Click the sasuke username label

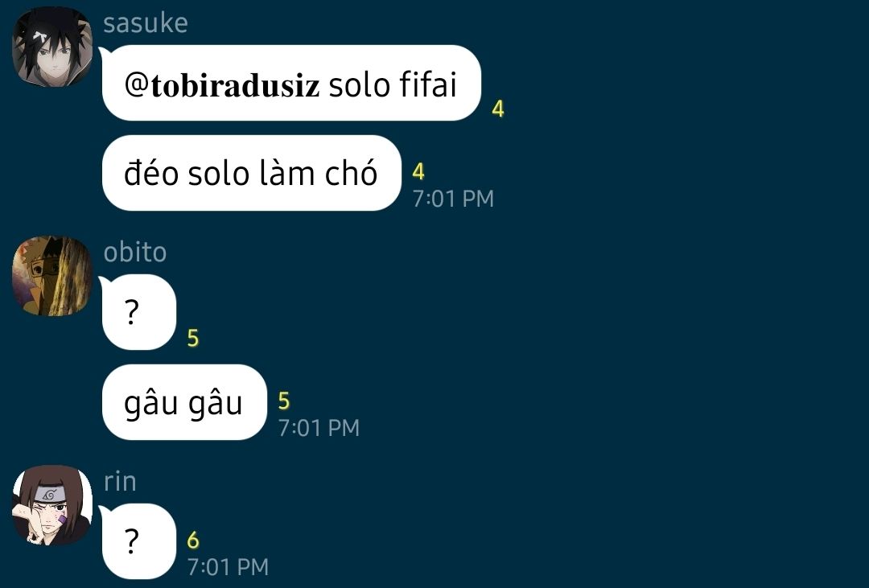146,23
